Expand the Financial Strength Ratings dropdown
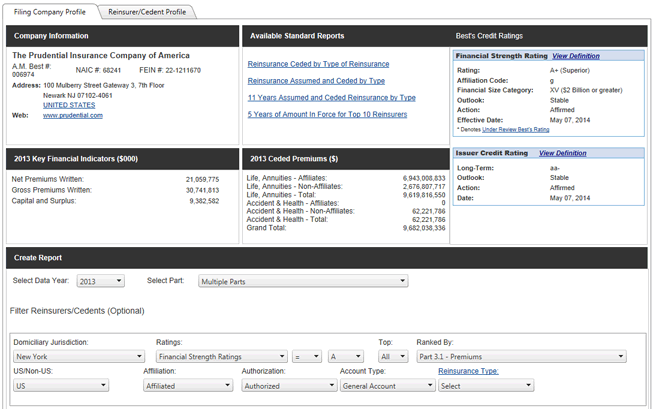This screenshot has height=409, width=653. (x=222, y=357)
